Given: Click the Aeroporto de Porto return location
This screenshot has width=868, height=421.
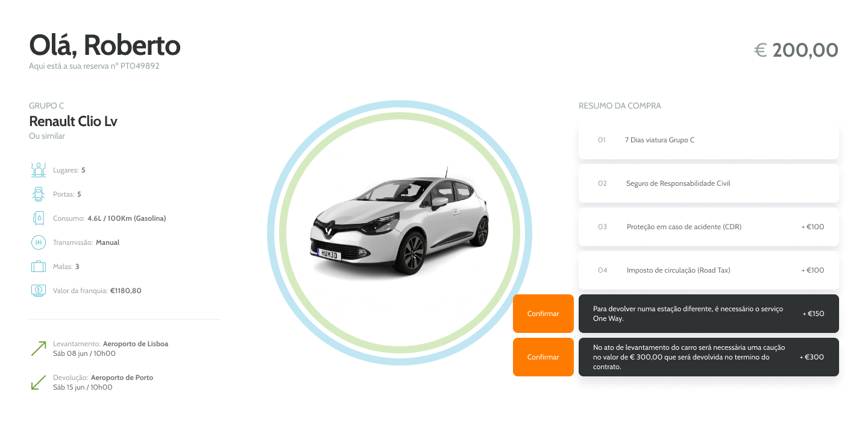Looking at the screenshot, I should tap(122, 378).
